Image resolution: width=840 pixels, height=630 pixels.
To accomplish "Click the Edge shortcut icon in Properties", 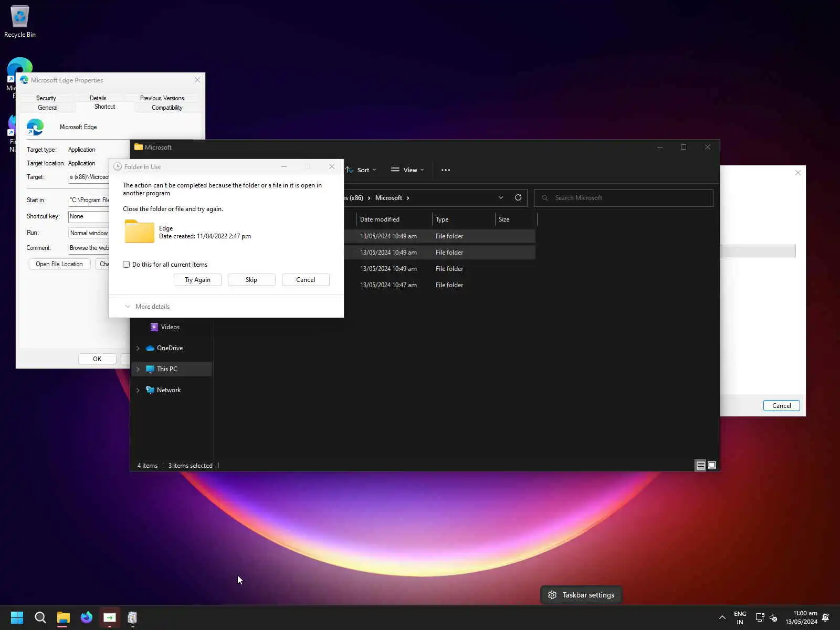I will tap(35, 127).
